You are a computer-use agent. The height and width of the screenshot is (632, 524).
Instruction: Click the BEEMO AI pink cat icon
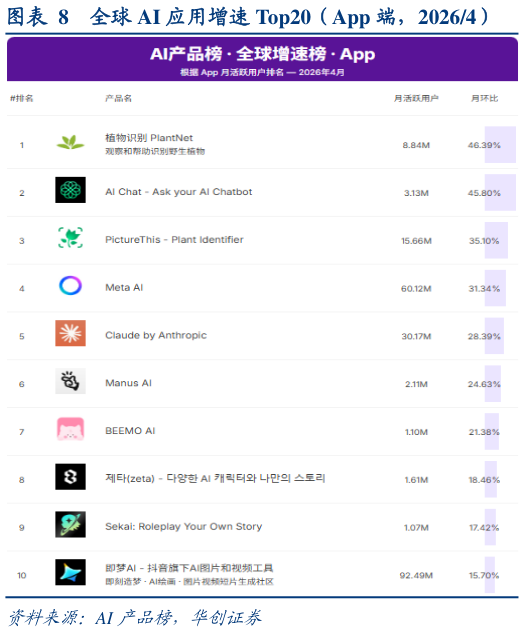coord(71,429)
